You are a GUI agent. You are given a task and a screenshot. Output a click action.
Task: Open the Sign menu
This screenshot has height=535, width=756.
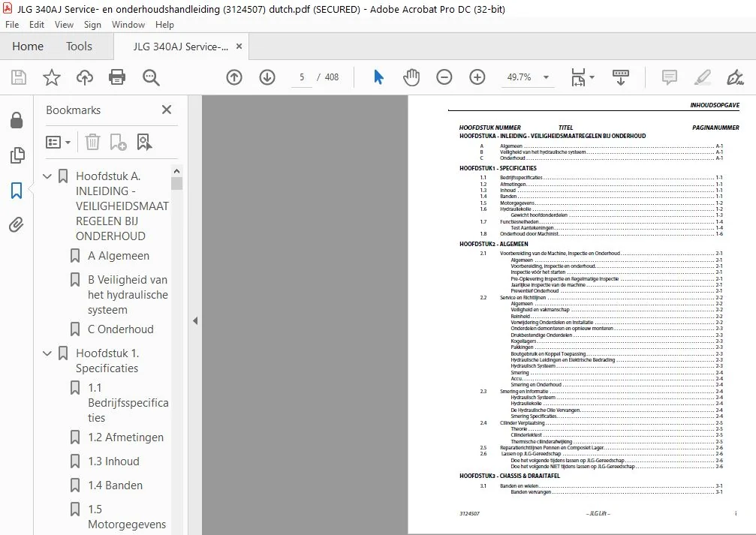[x=92, y=25]
